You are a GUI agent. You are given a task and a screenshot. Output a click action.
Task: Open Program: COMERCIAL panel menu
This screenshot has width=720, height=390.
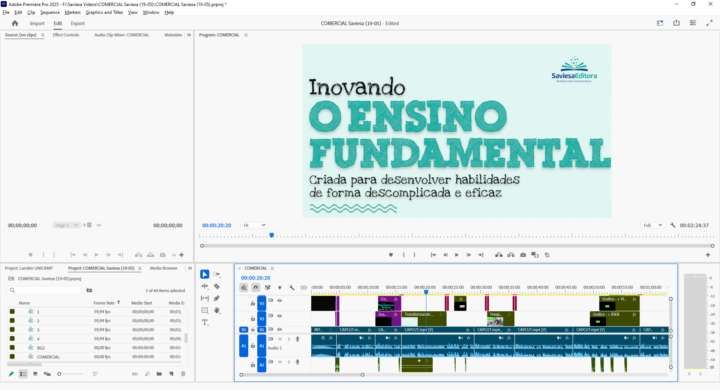coord(246,35)
